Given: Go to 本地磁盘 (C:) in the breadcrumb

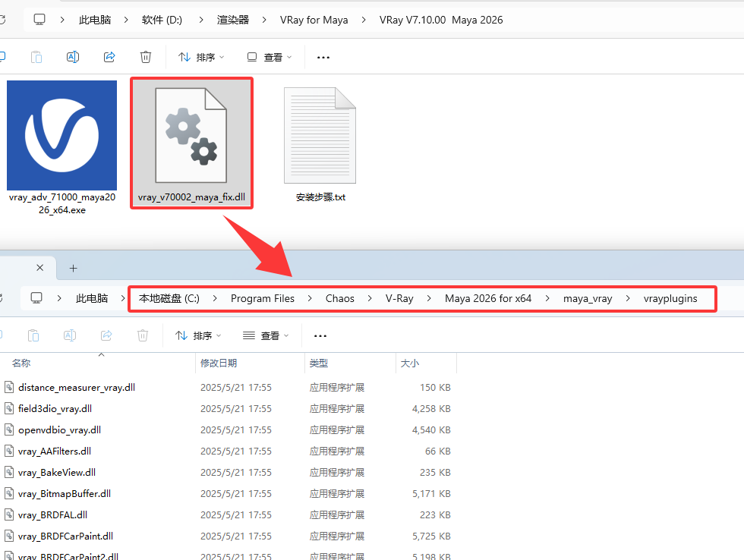Looking at the screenshot, I should click(169, 298).
